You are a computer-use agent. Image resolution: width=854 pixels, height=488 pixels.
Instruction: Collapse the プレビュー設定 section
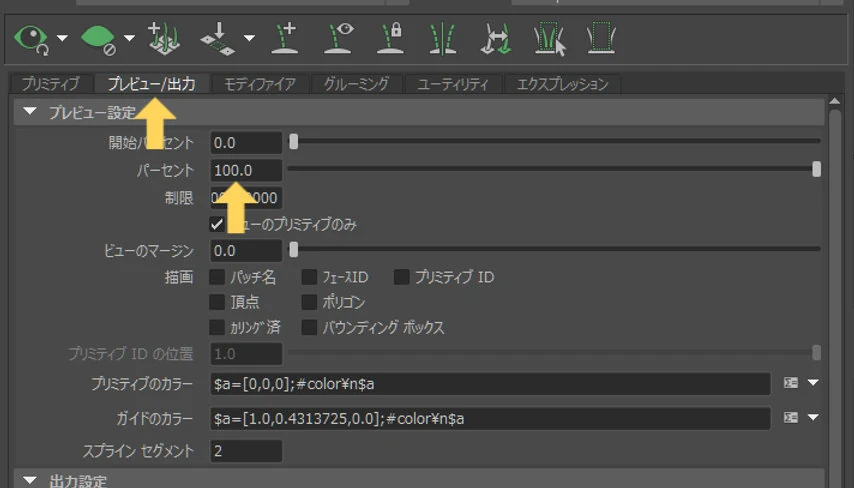30,112
